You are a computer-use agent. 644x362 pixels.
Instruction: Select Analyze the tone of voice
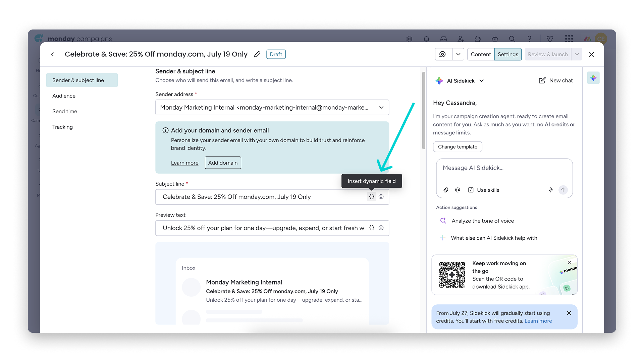pos(477,221)
